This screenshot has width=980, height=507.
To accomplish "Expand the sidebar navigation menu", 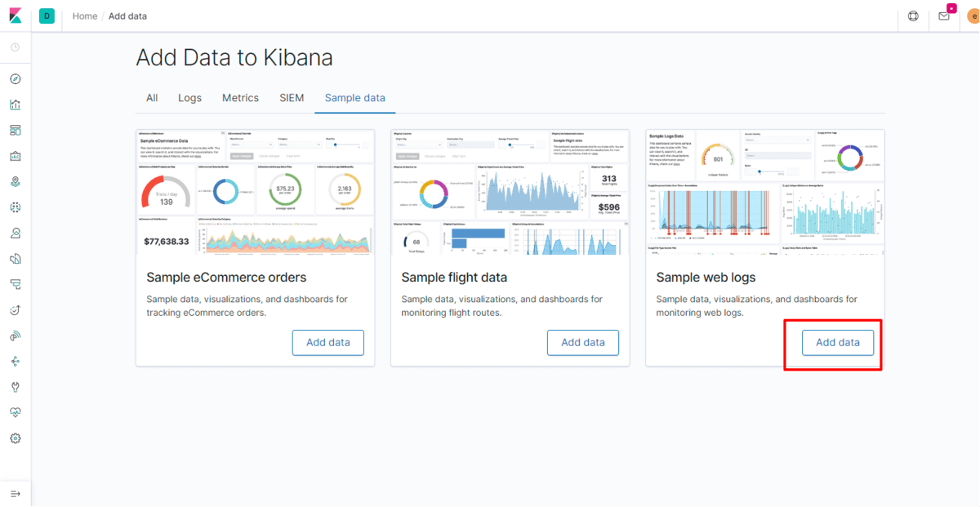I will (x=16, y=494).
